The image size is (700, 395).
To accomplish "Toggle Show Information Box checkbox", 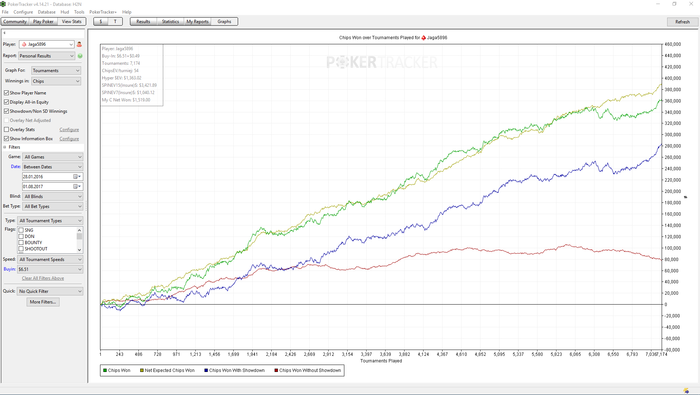I will click(x=6, y=139).
